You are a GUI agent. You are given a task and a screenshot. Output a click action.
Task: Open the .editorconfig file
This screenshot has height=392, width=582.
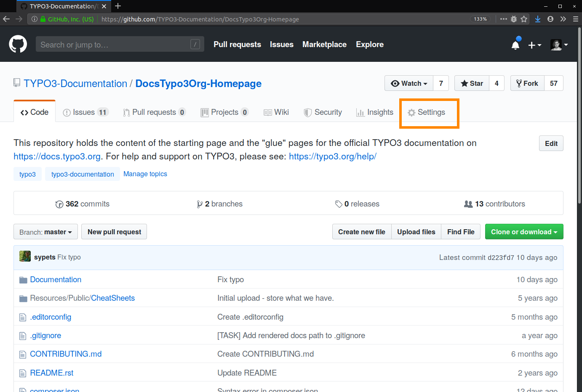tap(51, 317)
